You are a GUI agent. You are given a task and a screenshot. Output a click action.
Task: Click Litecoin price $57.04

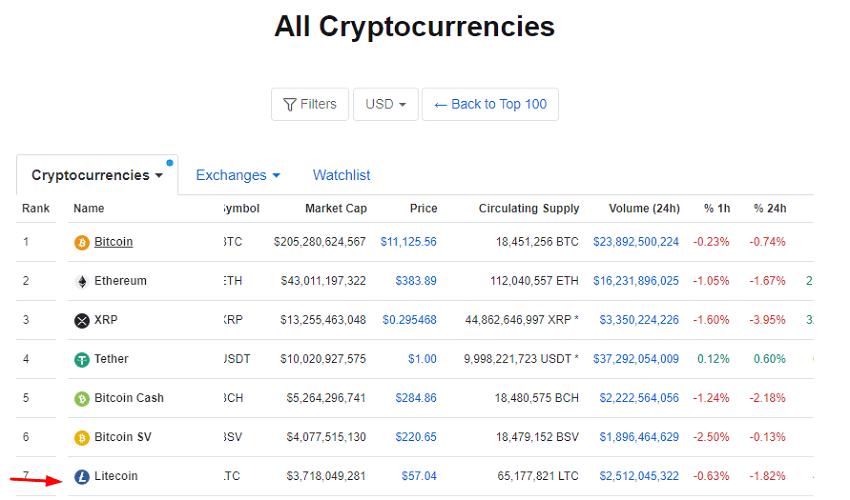(419, 476)
